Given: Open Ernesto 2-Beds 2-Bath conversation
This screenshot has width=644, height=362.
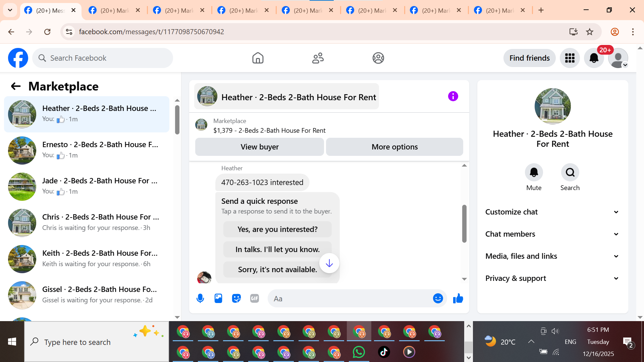Looking at the screenshot, I should point(87,150).
